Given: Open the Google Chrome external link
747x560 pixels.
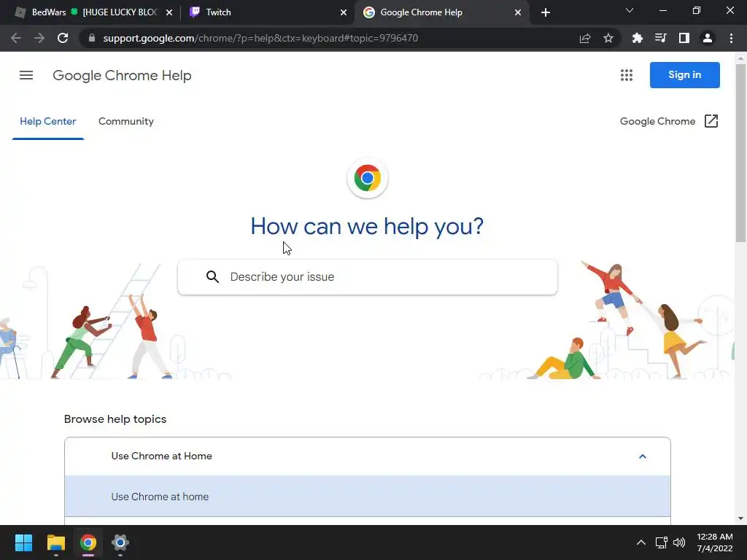Looking at the screenshot, I should click(x=669, y=122).
